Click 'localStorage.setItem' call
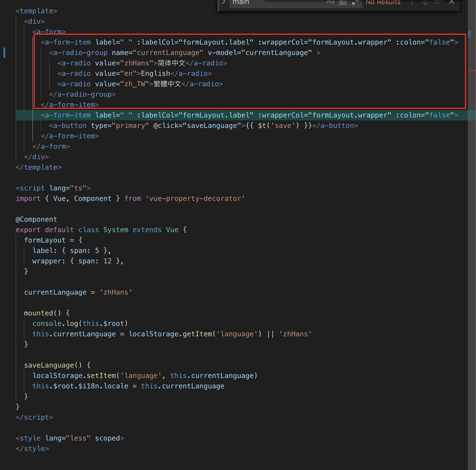This screenshot has width=476, height=470. coord(74,376)
